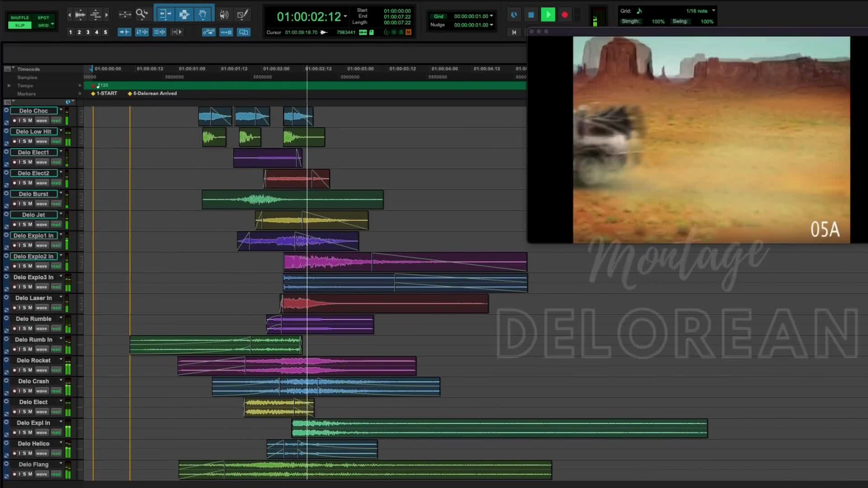
Task: Select the Trim tool
Action: pos(165,14)
